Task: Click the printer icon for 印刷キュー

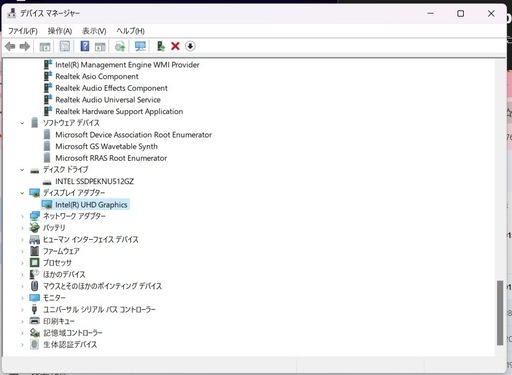Action: click(x=34, y=321)
